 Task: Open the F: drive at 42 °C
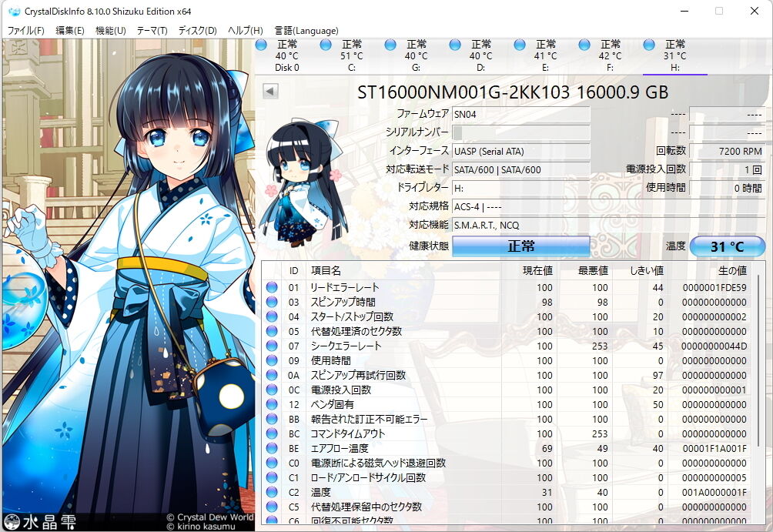611,55
